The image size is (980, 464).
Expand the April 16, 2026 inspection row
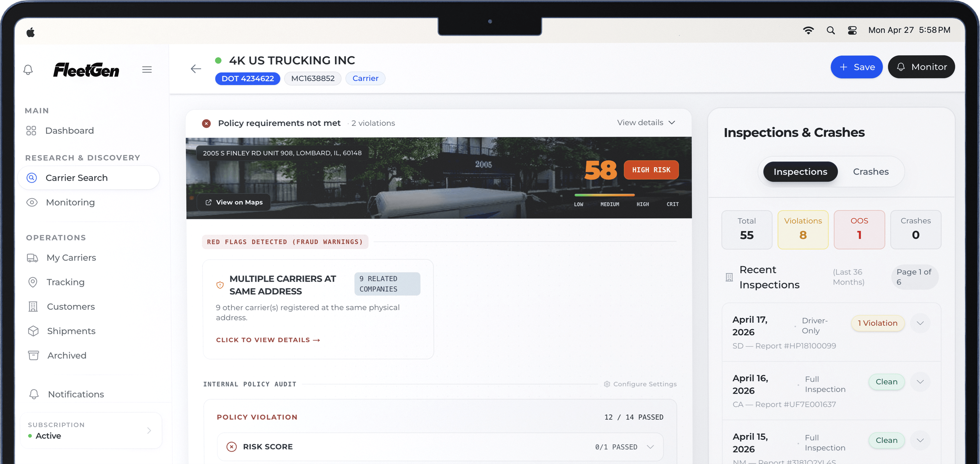(920, 382)
